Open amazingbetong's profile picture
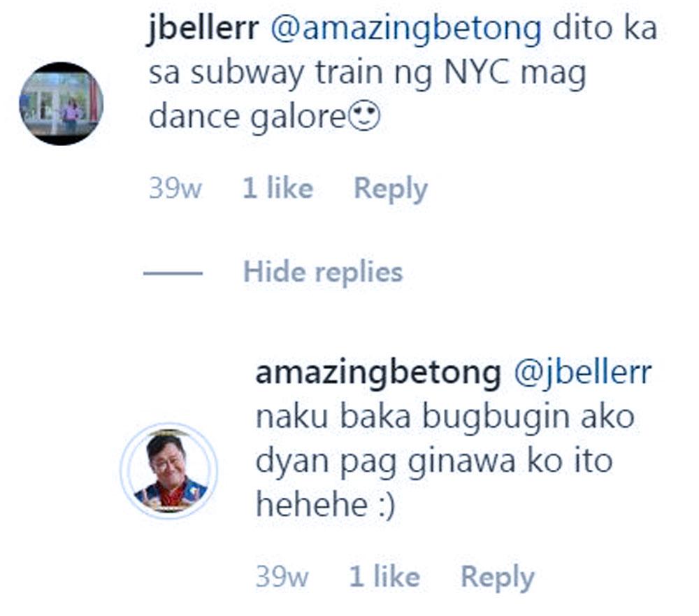Viewport: 699px width, 616px height. [x=169, y=470]
